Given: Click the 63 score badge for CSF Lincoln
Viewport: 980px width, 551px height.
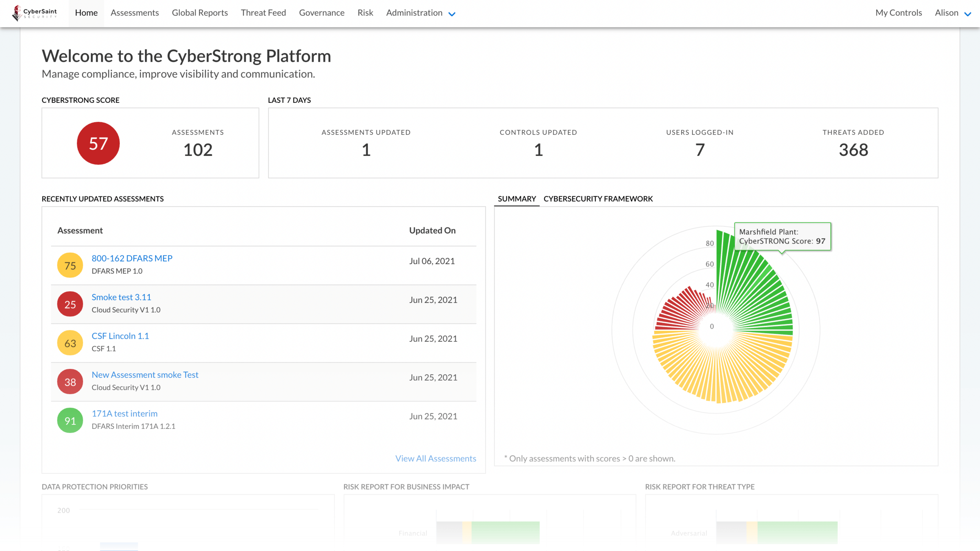Looking at the screenshot, I should (70, 343).
